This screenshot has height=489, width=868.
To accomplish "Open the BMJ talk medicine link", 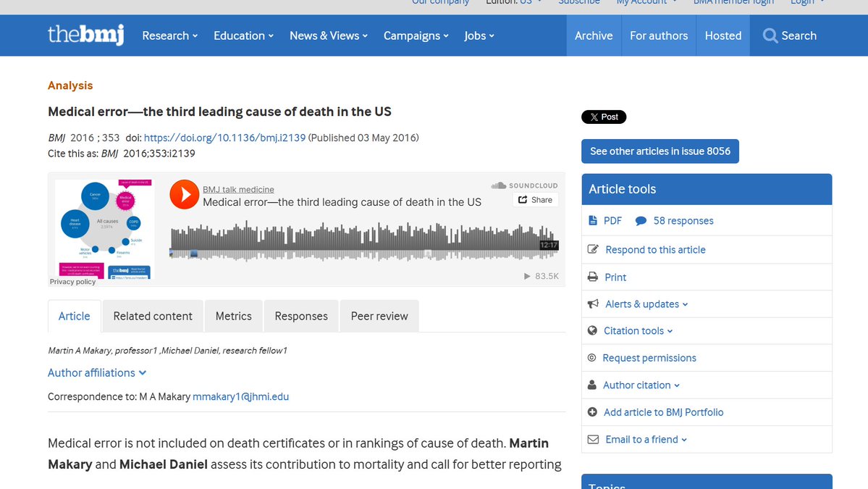I will click(x=238, y=189).
